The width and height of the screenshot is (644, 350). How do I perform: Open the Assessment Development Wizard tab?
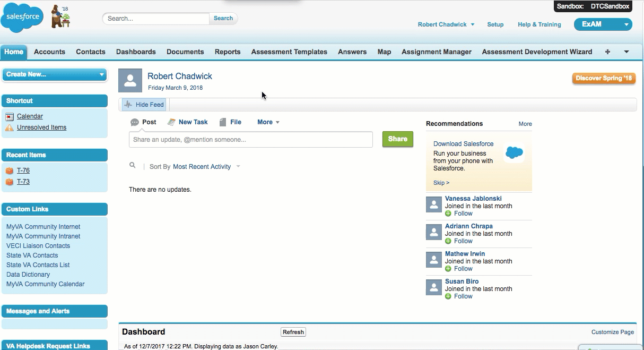tap(537, 52)
